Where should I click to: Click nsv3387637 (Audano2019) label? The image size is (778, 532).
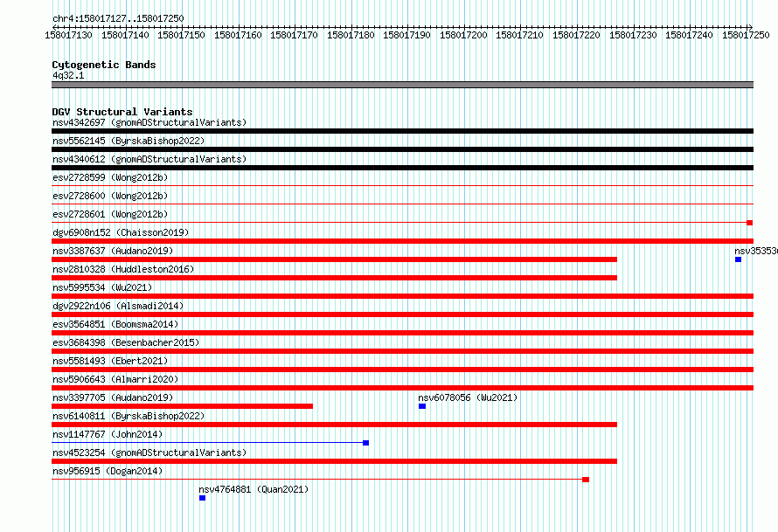[x=113, y=251]
